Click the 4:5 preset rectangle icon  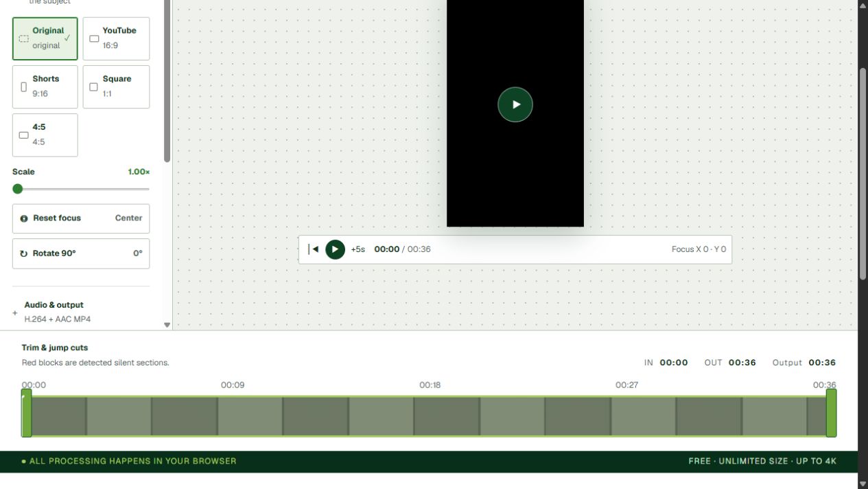tap(24, 135)
